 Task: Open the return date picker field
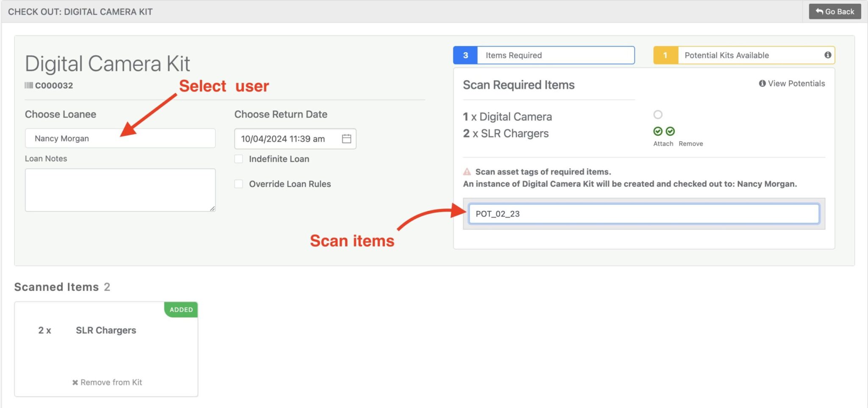point(288,139)
